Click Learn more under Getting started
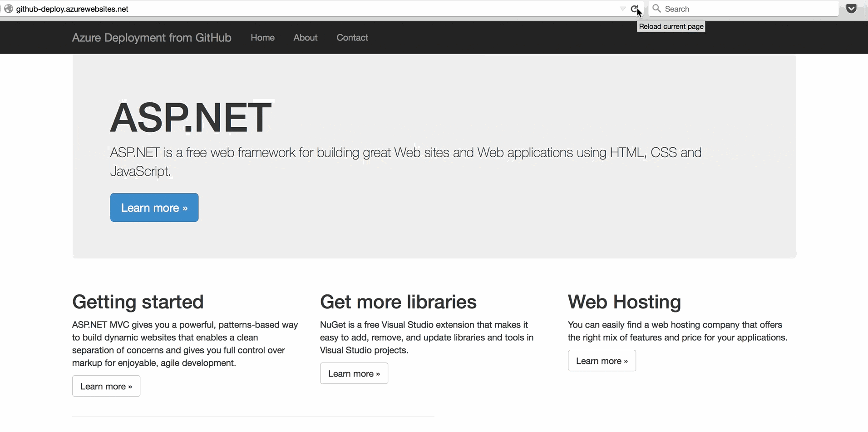 pyautogui.click(x=106, y=386)
